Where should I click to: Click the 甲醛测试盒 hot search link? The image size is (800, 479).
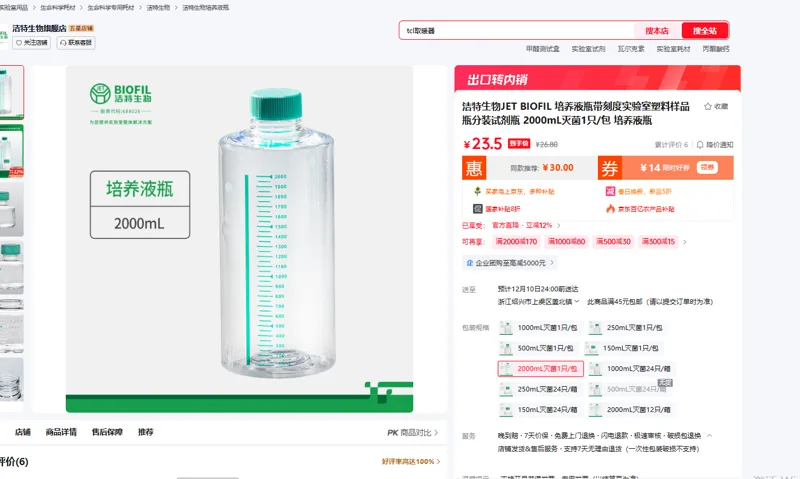(543, 49)
